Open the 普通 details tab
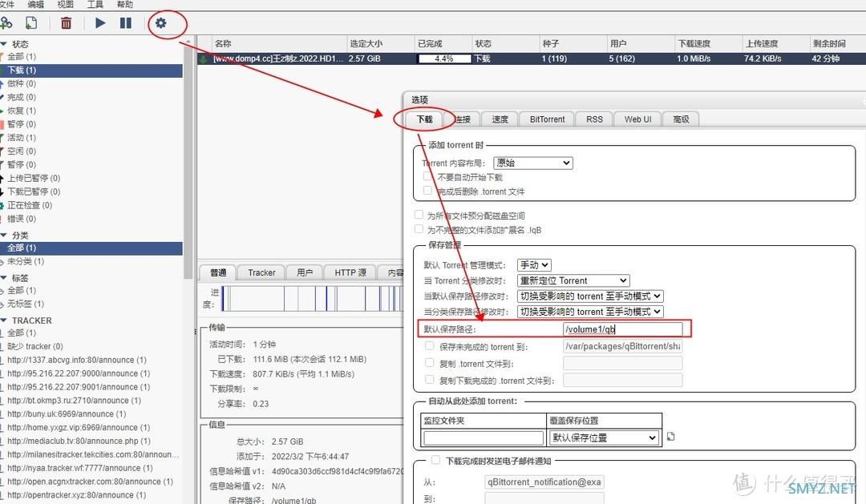The image size is (866, 504). [218, 272]
